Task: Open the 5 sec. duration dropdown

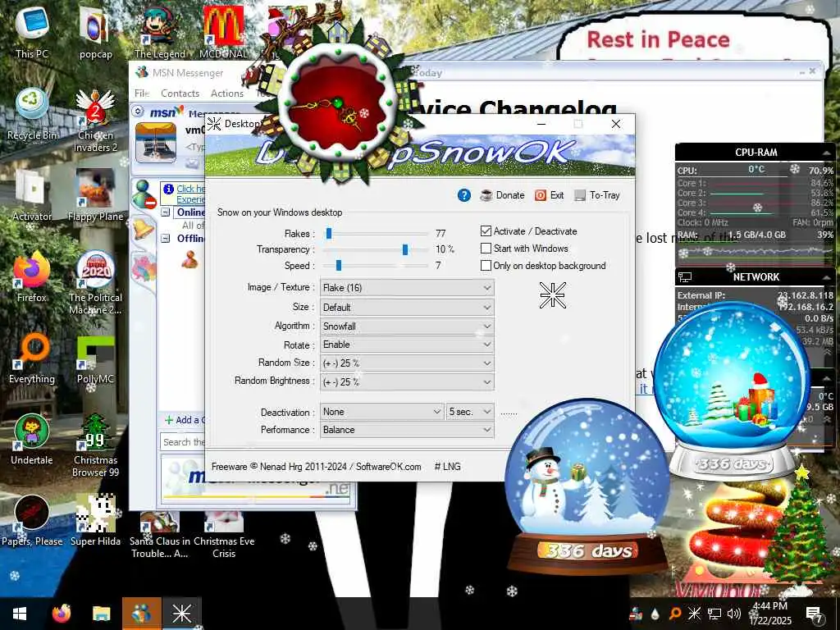Action: click(x=470, y=412)
